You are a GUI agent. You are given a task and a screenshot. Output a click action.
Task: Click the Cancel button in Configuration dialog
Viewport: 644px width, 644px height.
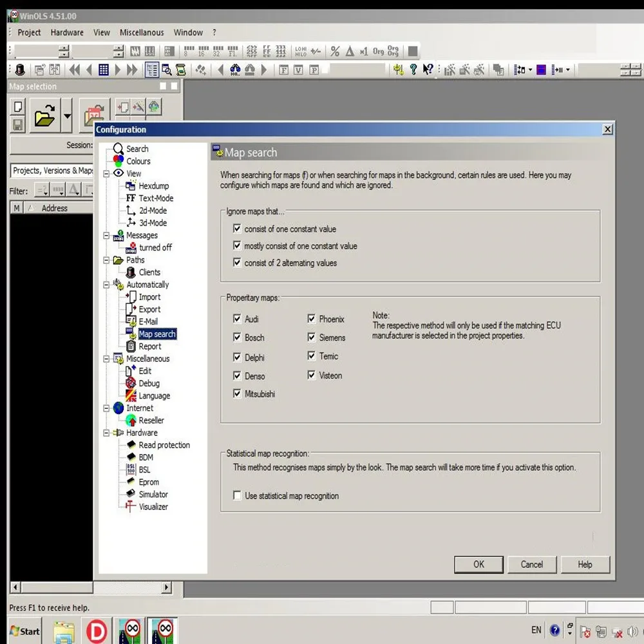pyautogui.click(x=531, y=564)
